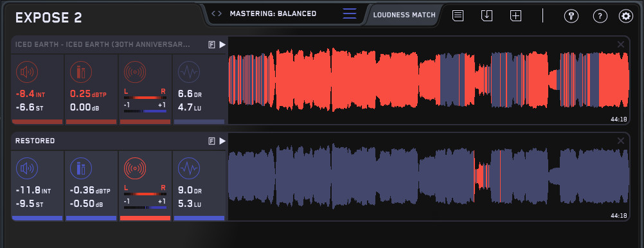Click the preset previous/next arrows icon
The width and height of the screenshot is (644, 248).
[x=217, y=13]
